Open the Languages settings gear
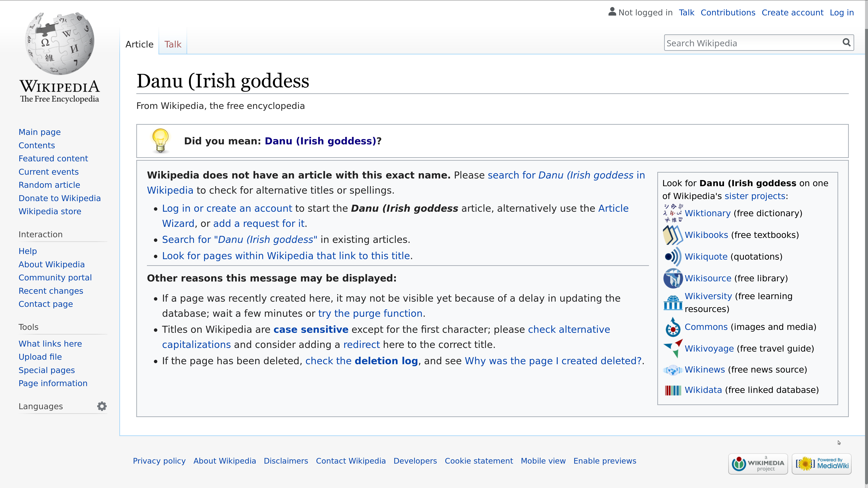The width and height of the screenshot is (868, 488). tap(102, 406)
